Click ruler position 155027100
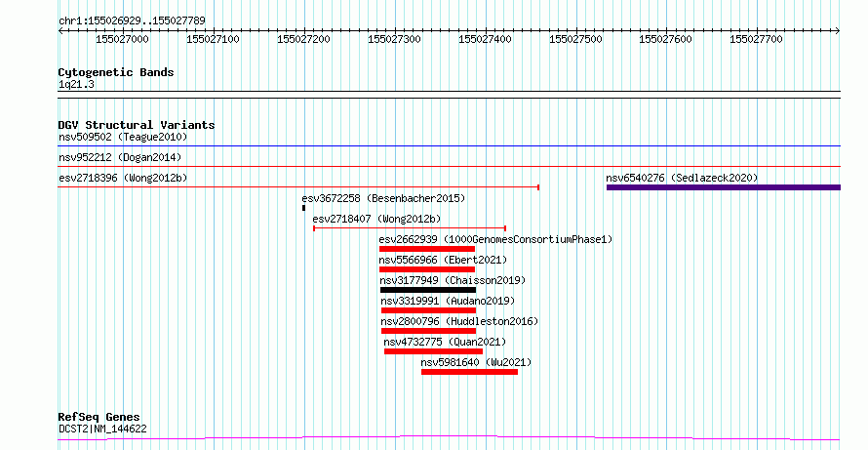This screenshot has width=868, height=450. pos(214,39)
